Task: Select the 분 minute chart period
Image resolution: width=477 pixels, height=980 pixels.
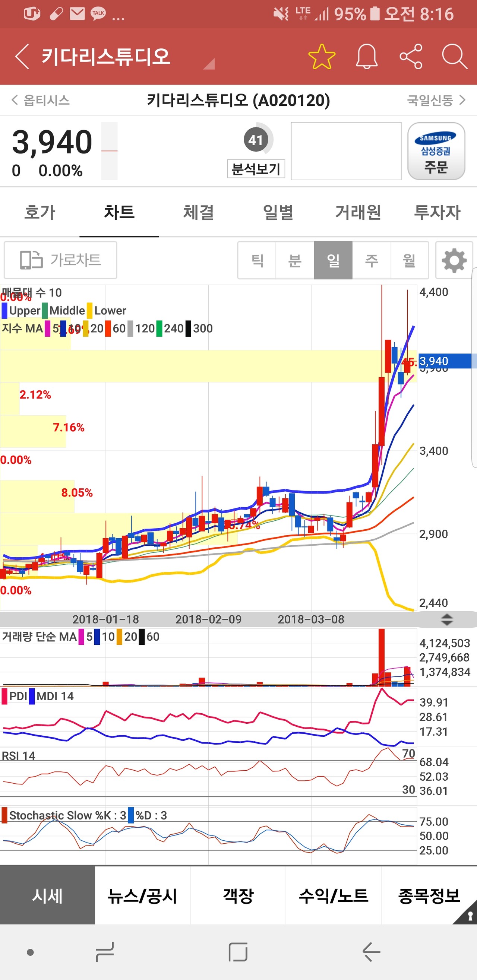Action: (295, 260)
